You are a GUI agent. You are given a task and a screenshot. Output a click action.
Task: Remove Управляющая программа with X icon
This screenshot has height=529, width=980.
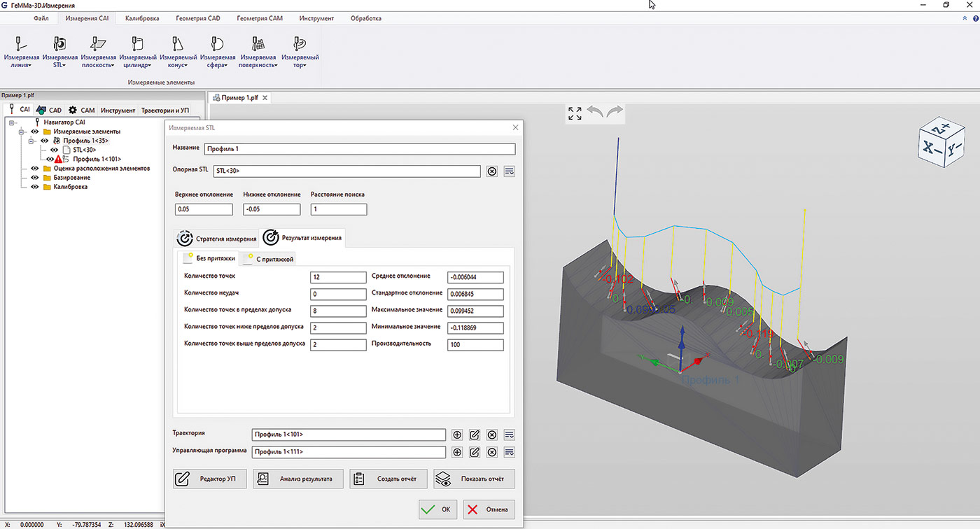tap(492, 452)
